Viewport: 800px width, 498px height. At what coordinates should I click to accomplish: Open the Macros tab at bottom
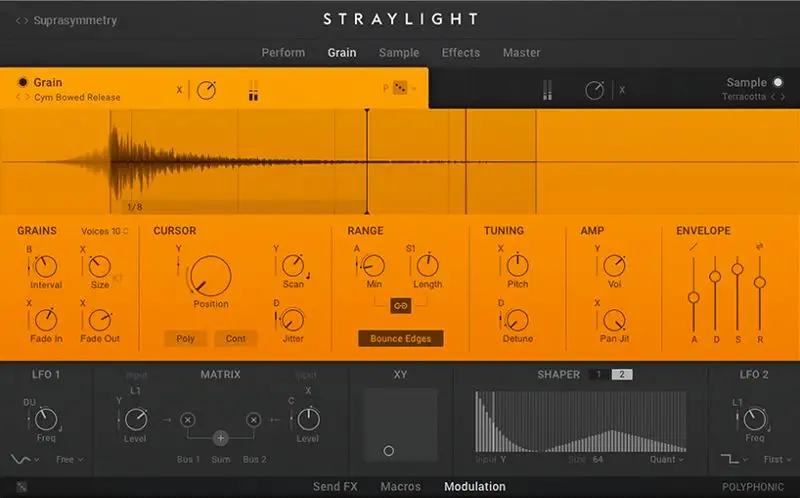point(400,487)
